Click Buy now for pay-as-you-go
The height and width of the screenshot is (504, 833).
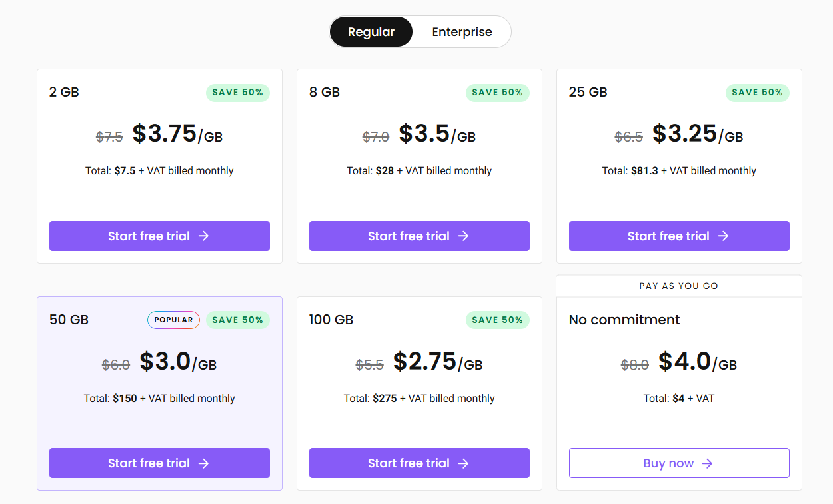coord(679,463)
